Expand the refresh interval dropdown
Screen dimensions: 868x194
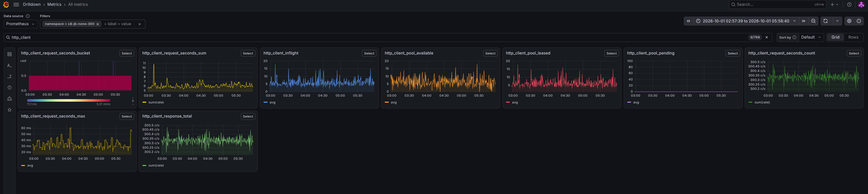click(837, 21)
